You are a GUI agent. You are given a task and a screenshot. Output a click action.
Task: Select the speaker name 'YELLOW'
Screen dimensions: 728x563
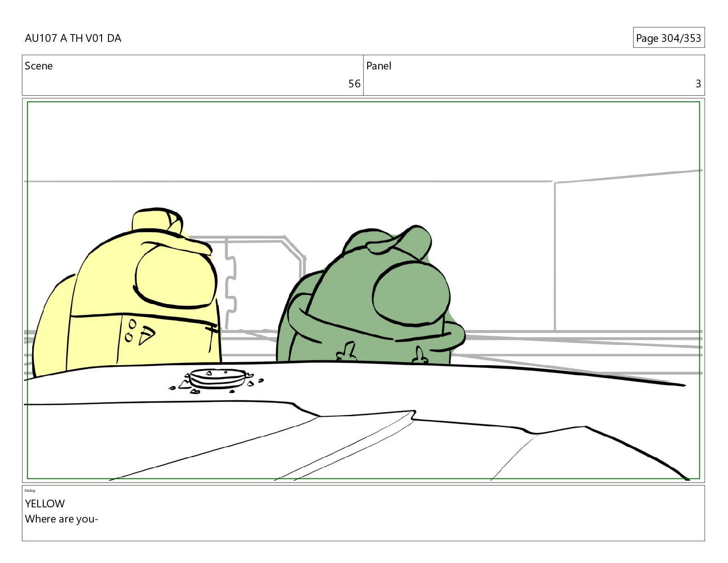tap(45, 504)
